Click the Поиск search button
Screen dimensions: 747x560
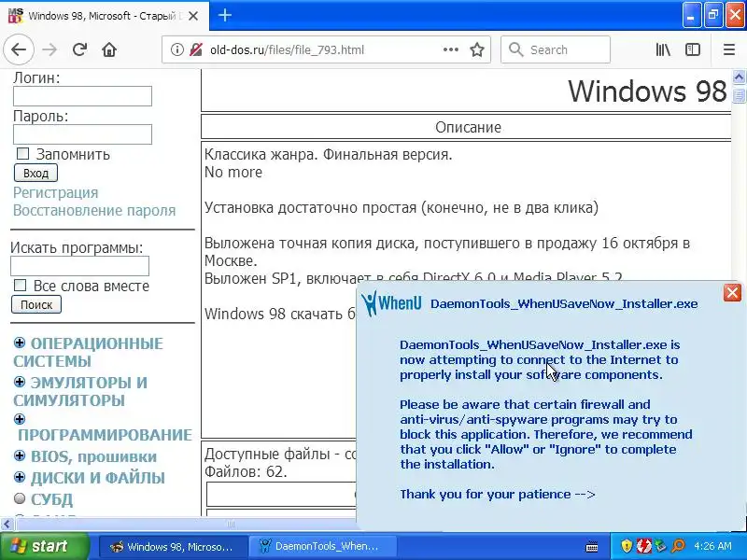click(36, 305)
